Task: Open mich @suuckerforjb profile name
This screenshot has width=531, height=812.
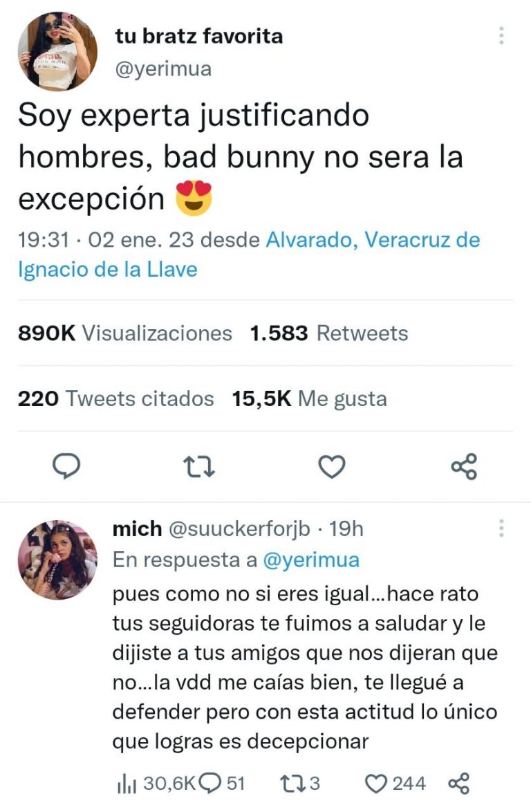Action: 211,528
